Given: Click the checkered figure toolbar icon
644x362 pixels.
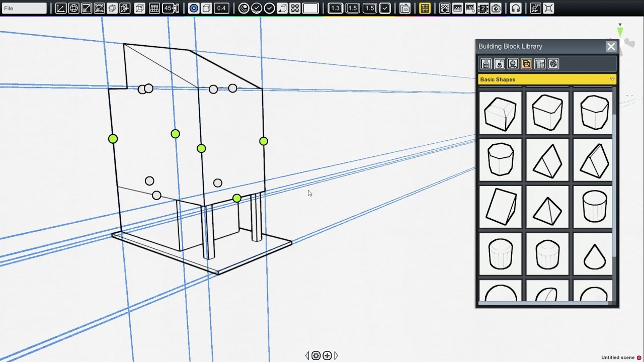Looking at the screenshot, I should [x=445, y=8].
